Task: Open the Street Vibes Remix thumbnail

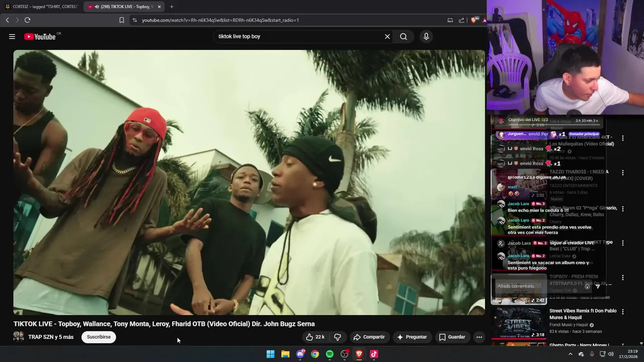Action: [x=519, y=323]
